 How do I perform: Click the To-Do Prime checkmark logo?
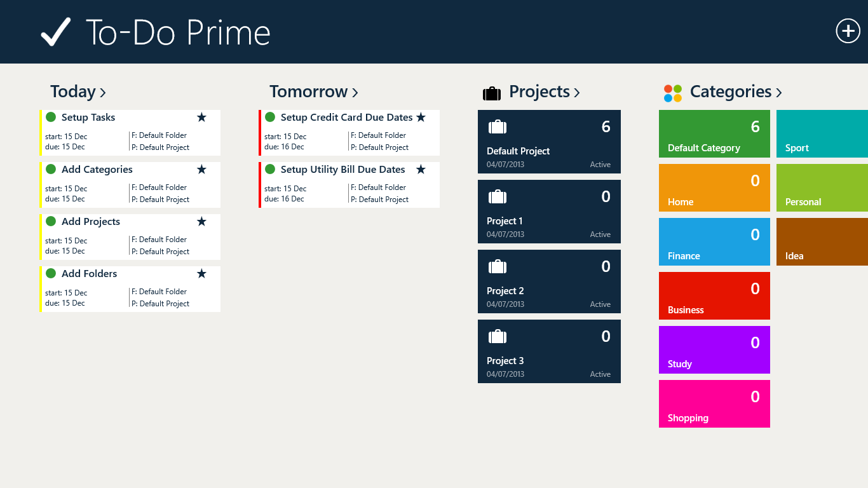coord(55,32)
